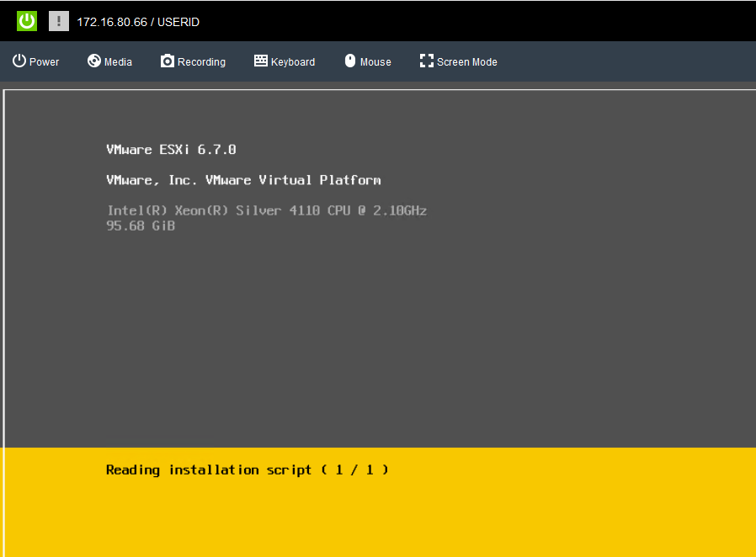Click the "Intel(R) Xeon(R) Silver 4110 CPU" line
756x557 pixels.
(x=267, y=210)
